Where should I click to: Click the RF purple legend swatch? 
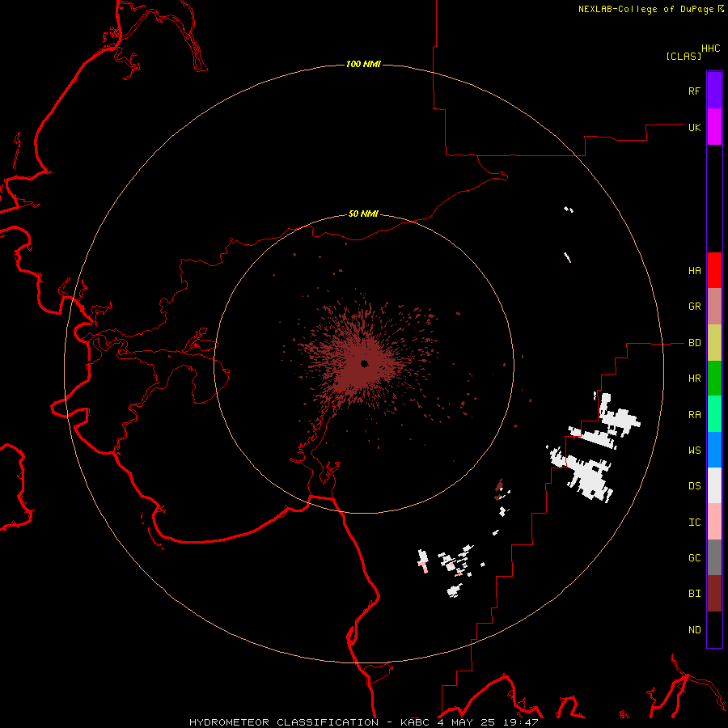coord(714,91)
